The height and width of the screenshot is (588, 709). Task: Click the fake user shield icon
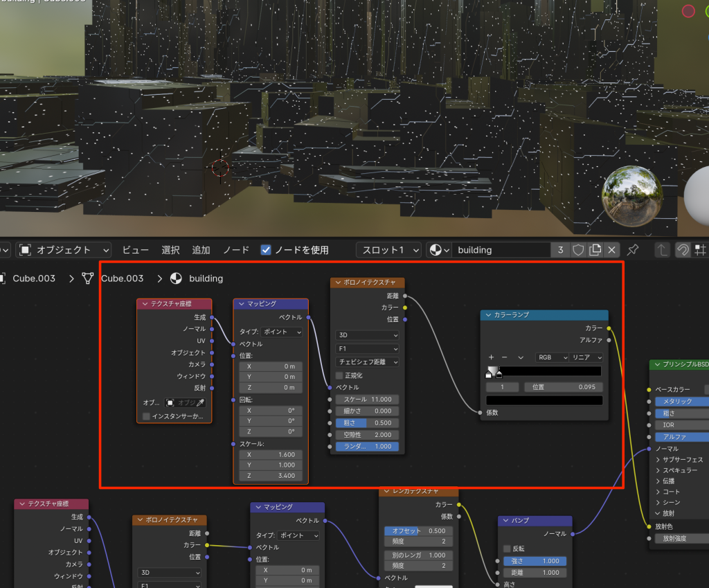[x=578, y=250]
